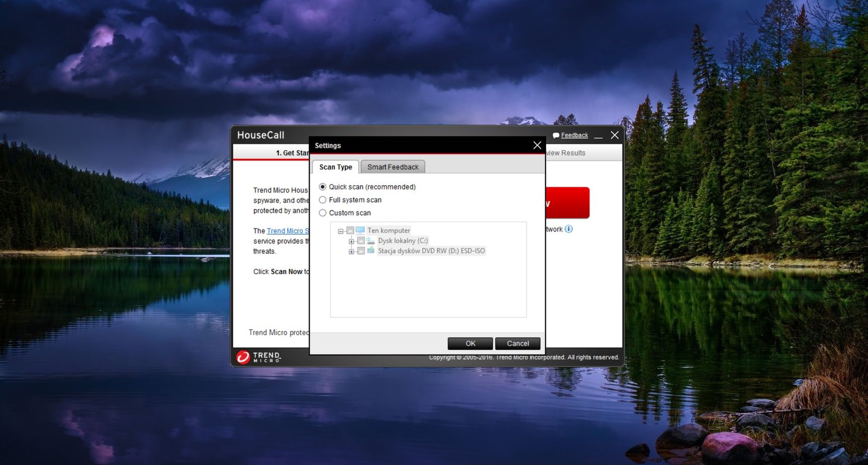Select the Ten komputer tree label
The image size is (868, 465).
(389, 231)
